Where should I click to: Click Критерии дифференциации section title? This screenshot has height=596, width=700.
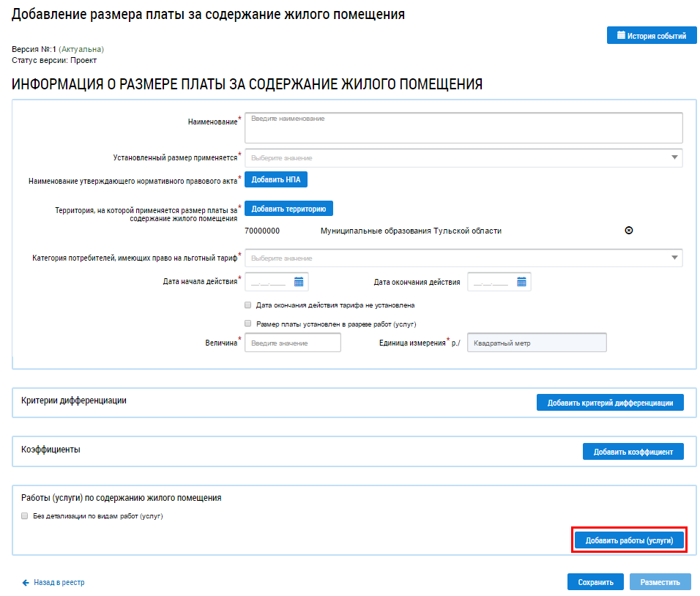click(x=74, y=401)
